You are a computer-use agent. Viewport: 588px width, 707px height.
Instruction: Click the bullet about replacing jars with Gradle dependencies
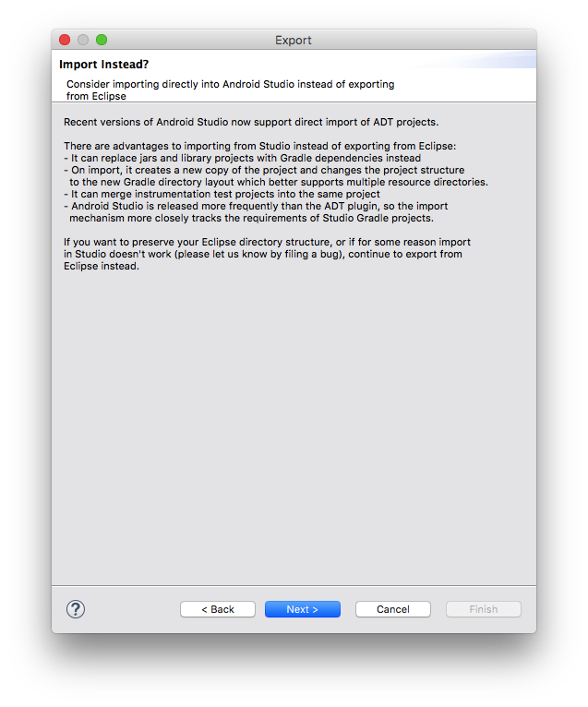(x=242, y=158)
